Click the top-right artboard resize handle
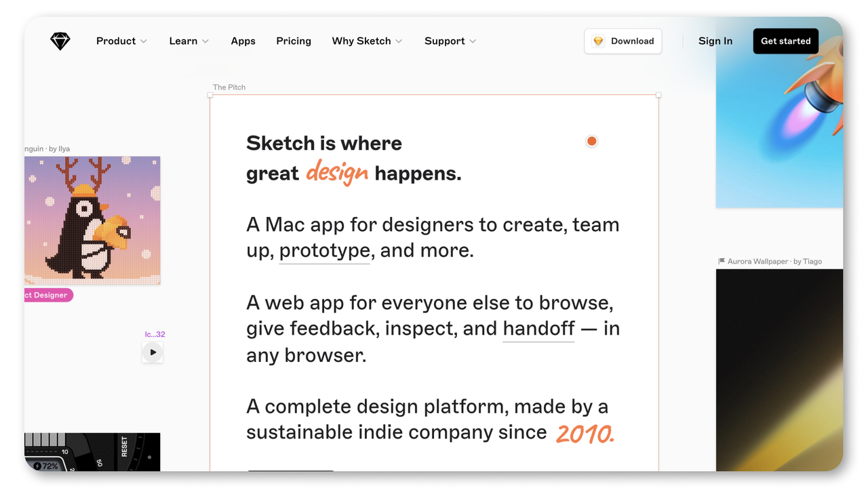Screen dimensions: 868x488 [x=658, y=96]
